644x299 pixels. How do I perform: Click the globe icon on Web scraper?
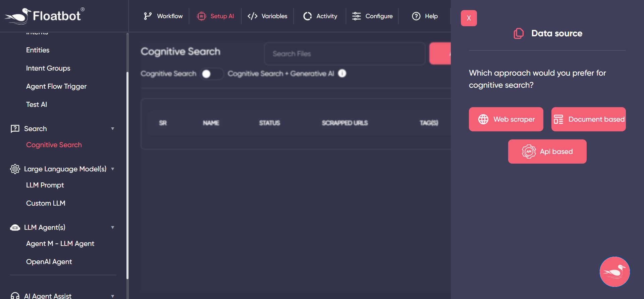[483, 119]
